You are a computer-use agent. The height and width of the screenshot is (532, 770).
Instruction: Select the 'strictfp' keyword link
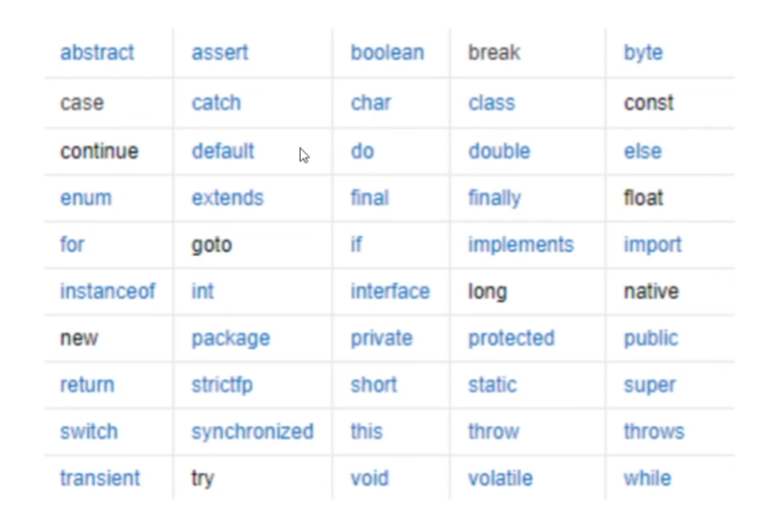(x=222, y=385)
